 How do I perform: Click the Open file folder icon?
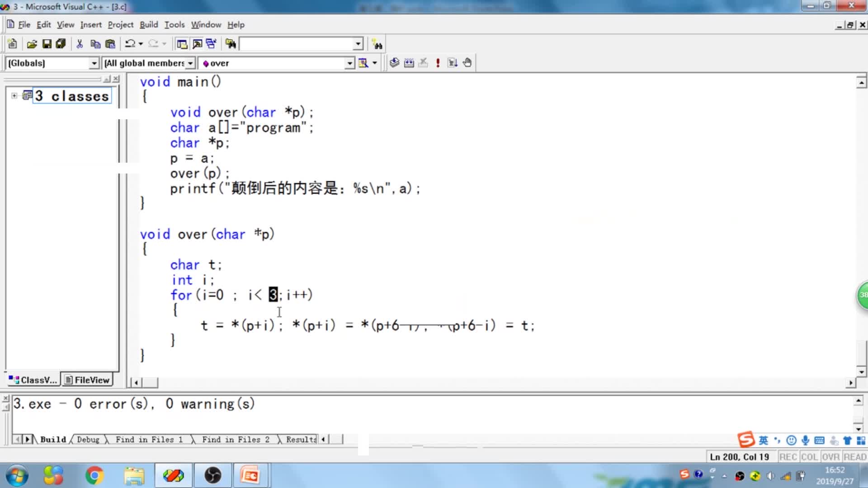click(32, 44)
